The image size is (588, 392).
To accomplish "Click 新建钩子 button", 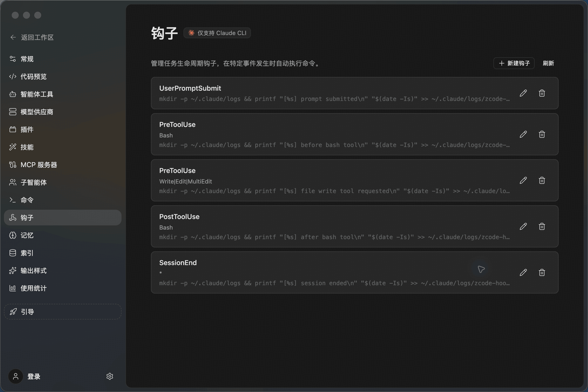I will click(x=514, y=63).
